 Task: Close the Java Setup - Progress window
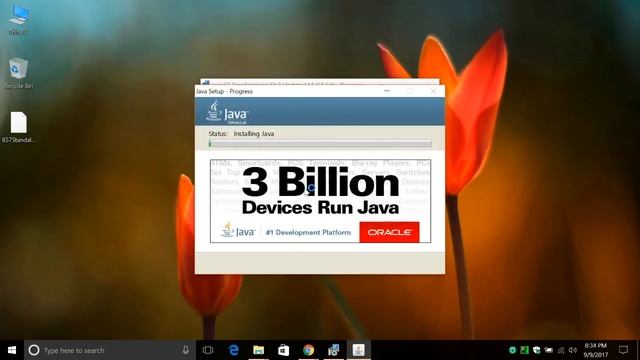(x=433, y=91)
